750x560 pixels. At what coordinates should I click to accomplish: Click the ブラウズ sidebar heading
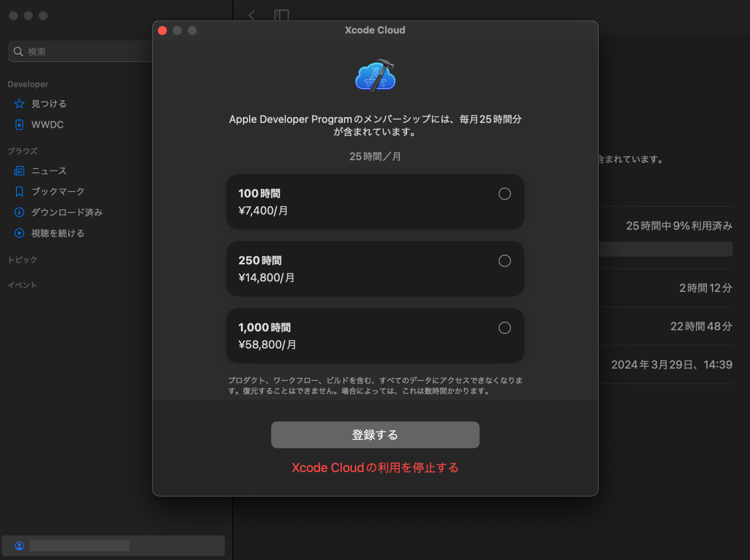coord(23,151)
